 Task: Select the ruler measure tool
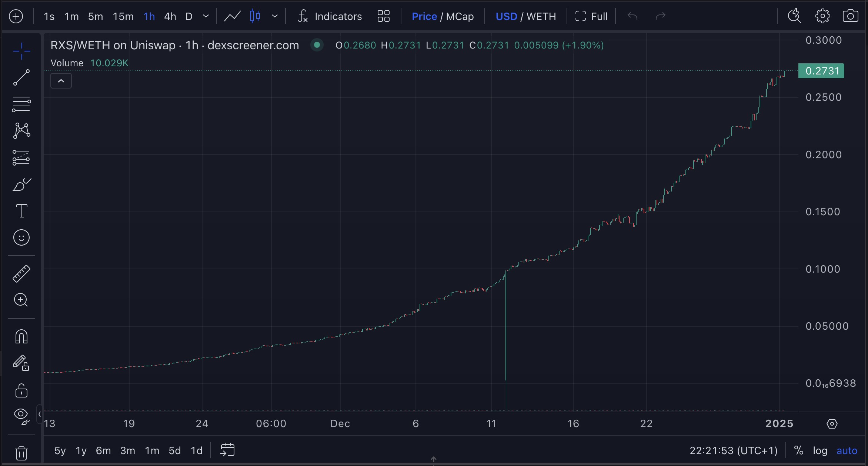(x=21, y=274)
